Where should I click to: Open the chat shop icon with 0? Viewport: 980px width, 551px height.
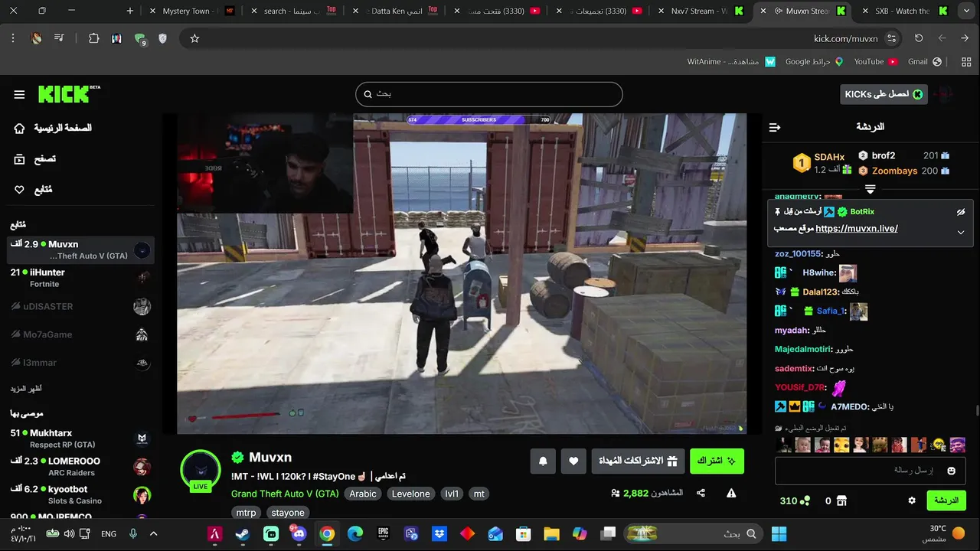(x=835, y=500)
